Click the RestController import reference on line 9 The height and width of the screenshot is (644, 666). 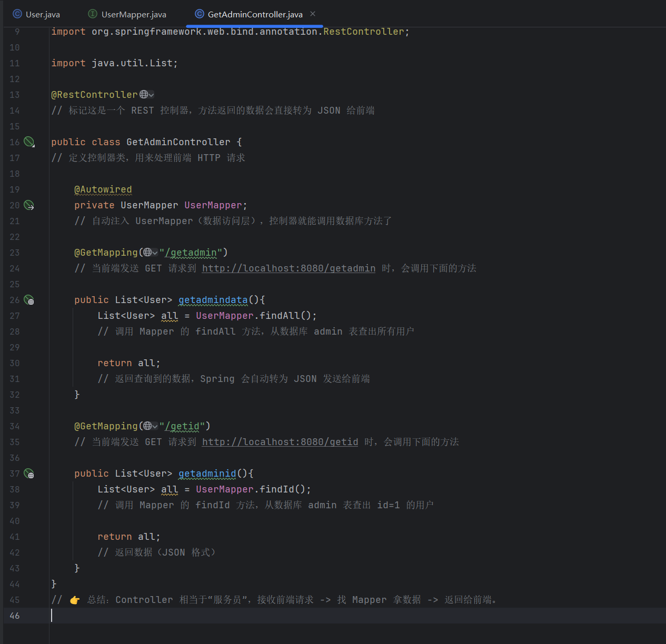pos(364,32)
